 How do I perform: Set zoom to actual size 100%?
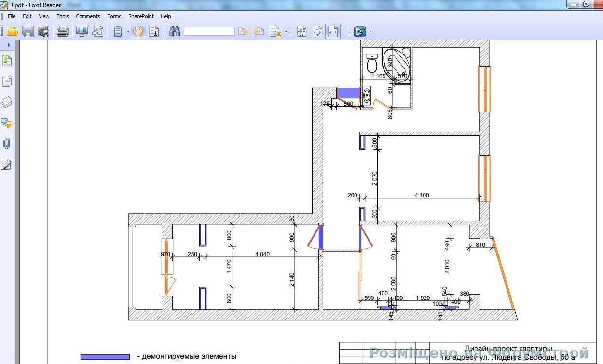301,32
